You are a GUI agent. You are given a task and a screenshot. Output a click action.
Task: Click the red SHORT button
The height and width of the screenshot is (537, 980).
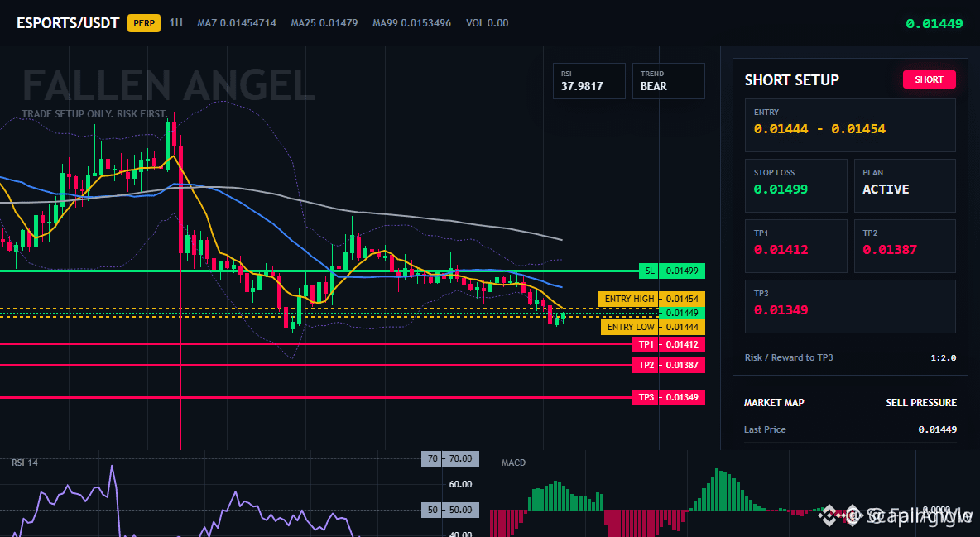tap(929, 79)
